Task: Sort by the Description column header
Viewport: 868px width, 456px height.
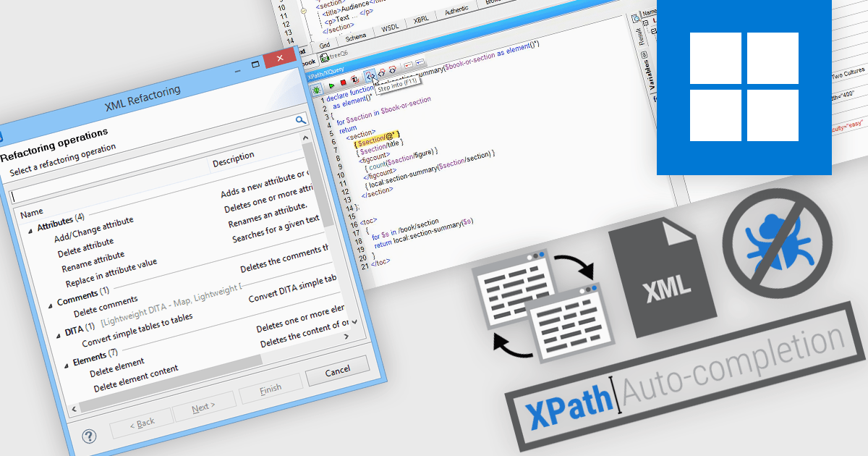Action: point(233,159)
